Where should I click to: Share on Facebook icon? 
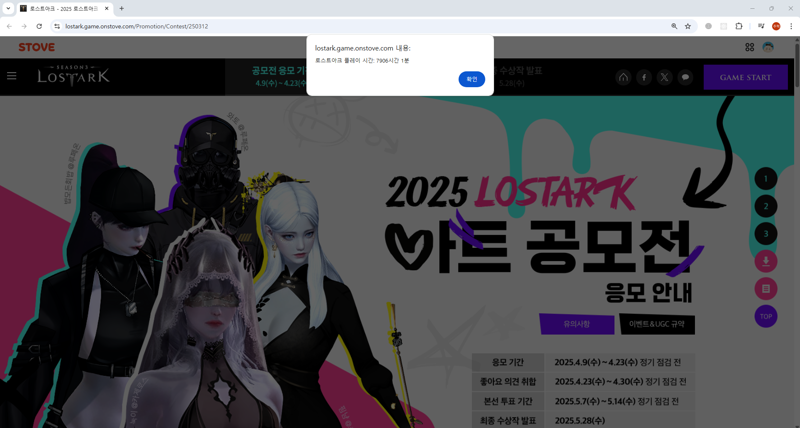644,78
